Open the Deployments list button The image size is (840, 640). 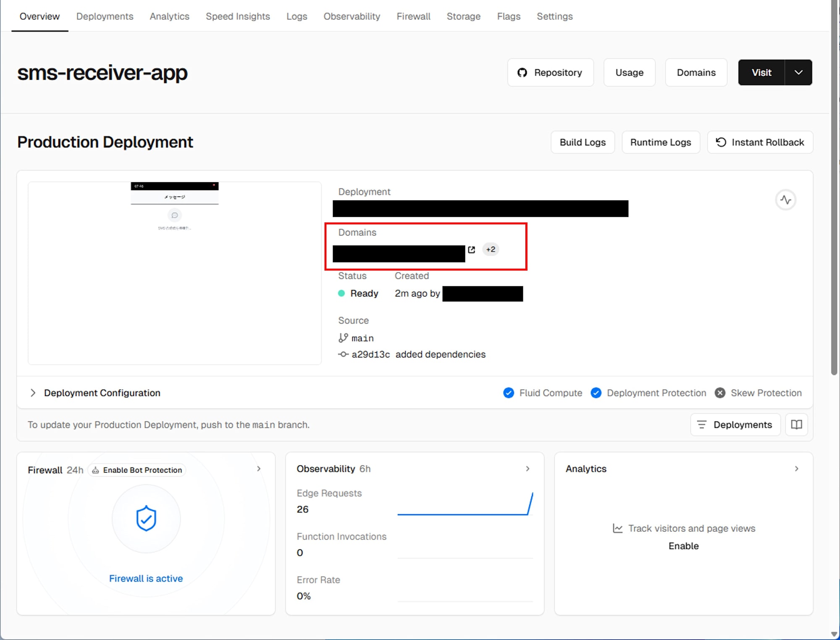735,425
